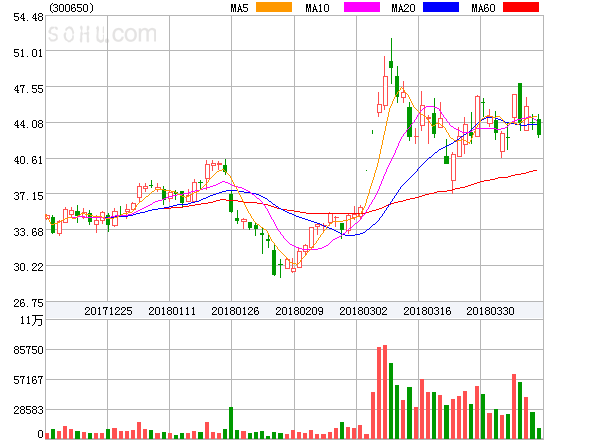Click the 20180302 date label
Image resolution: width=600 pixels, height=440 pixels.
(x=363, y=311)
